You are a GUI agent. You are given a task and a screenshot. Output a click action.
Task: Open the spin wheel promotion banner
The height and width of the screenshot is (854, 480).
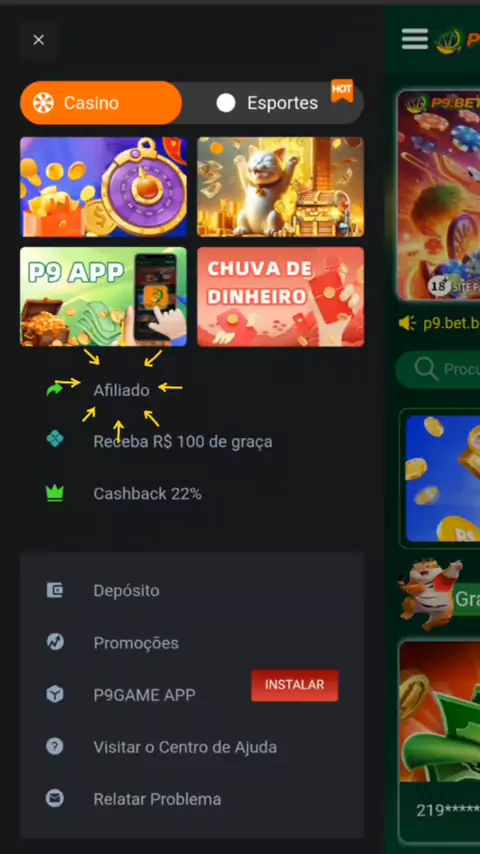104,187
